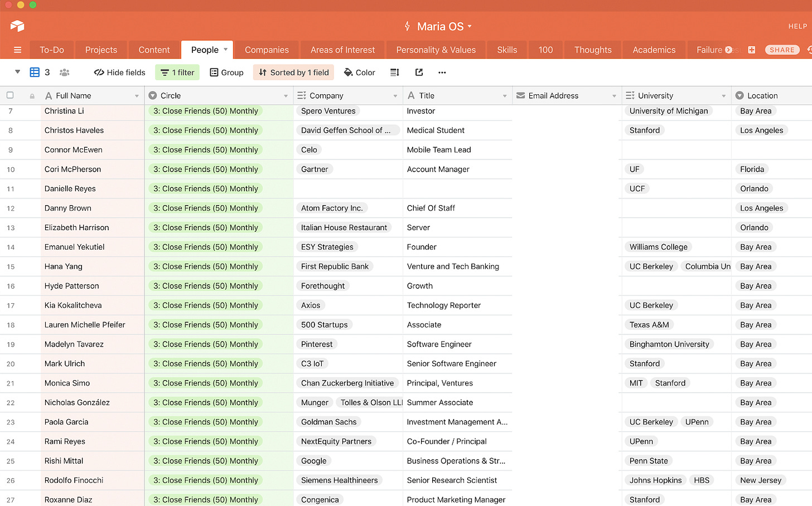Switch to the To-Do tab
The image size is (812, 506).
point(52,50)
